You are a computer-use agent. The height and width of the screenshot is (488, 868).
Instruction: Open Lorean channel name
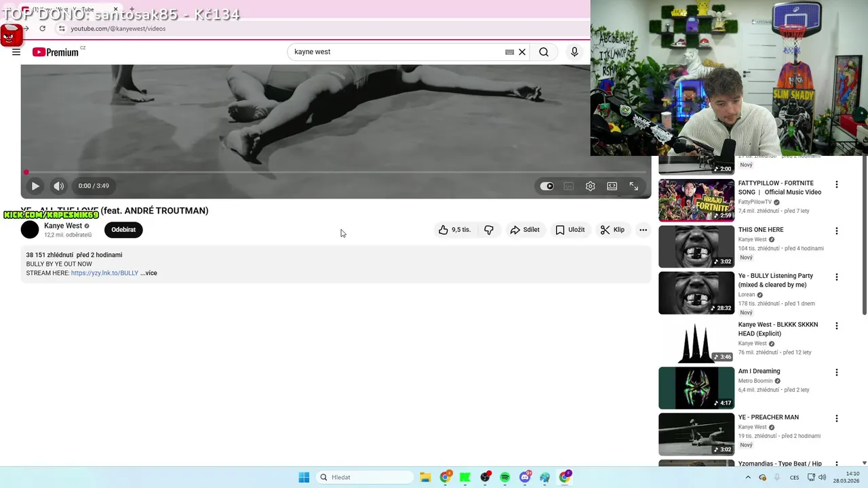747,295
